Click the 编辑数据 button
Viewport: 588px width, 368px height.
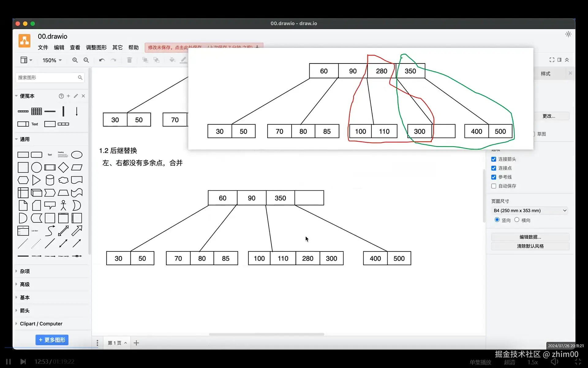(530, 237)
